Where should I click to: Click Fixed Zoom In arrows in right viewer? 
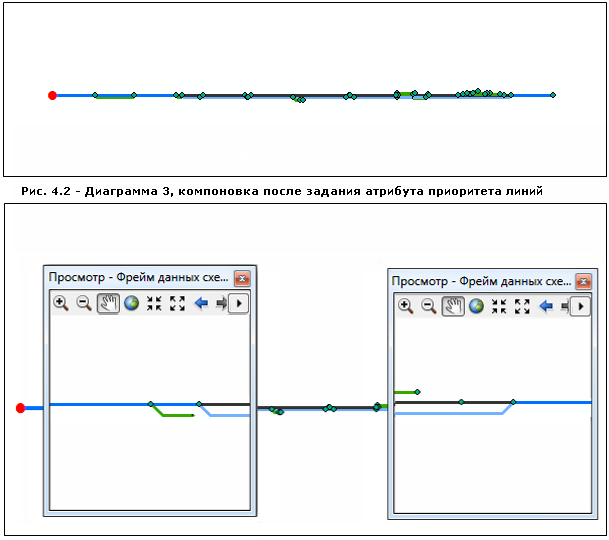[x=499, y=306]
